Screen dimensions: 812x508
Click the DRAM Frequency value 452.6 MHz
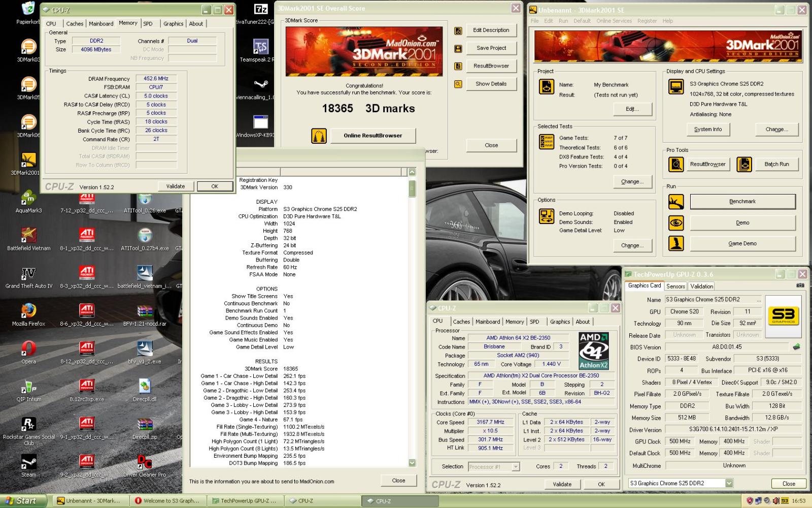coord(156,79)
